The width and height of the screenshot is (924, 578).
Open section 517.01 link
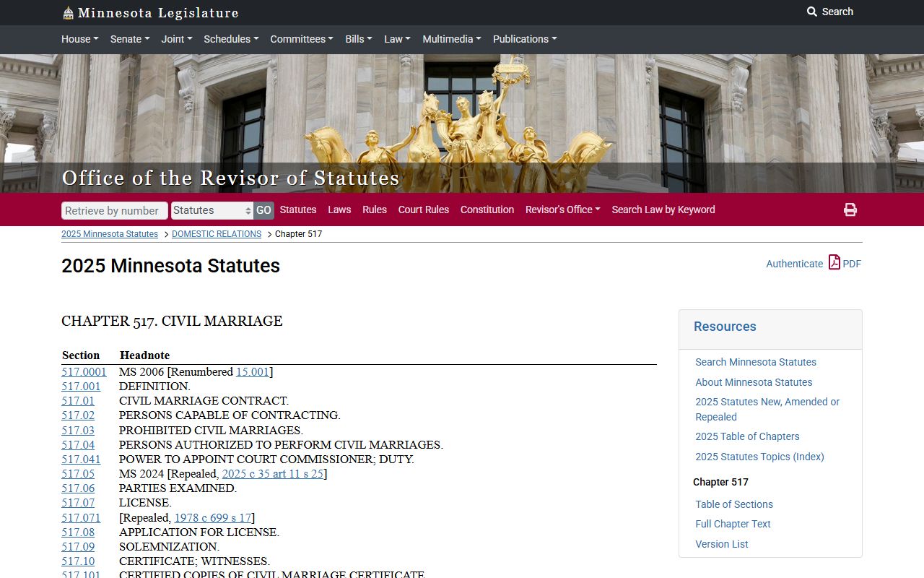point(78,401)
